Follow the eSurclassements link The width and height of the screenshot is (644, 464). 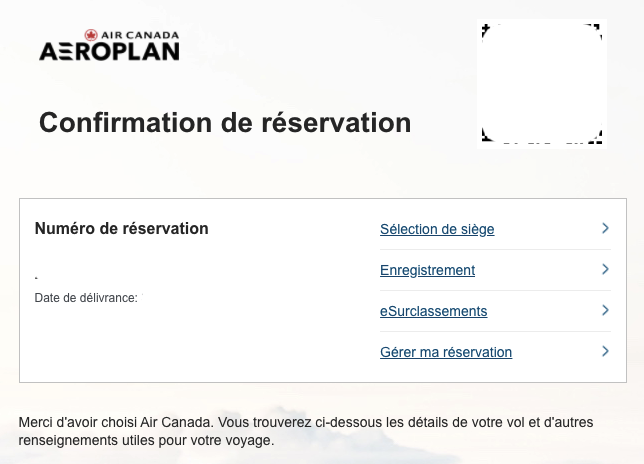coord(433,311)
